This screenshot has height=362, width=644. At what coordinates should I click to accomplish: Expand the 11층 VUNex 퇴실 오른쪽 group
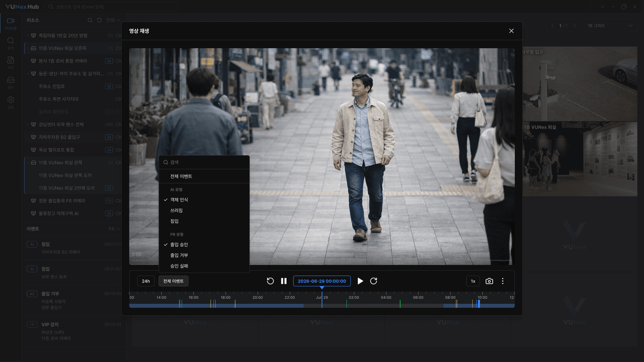pos(28,48)
